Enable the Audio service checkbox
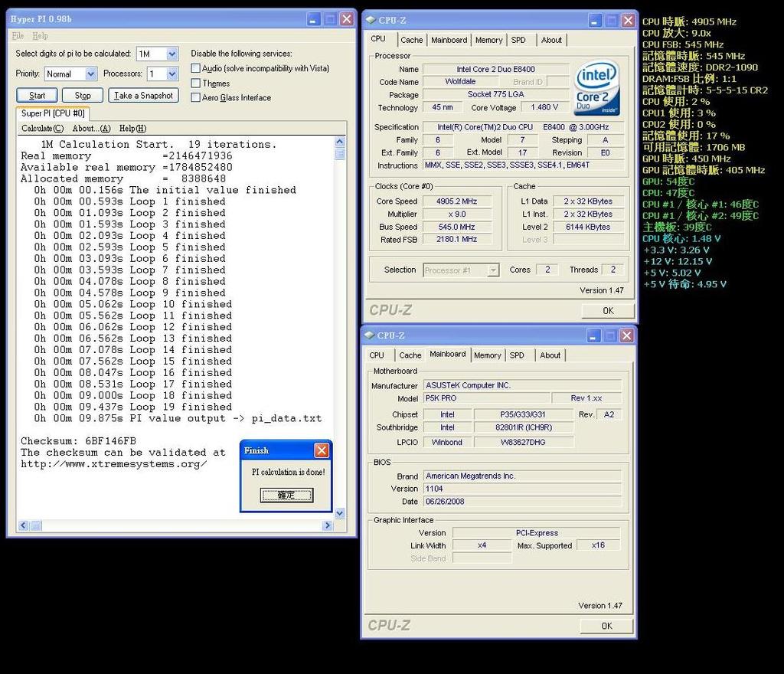 [195, 68]
